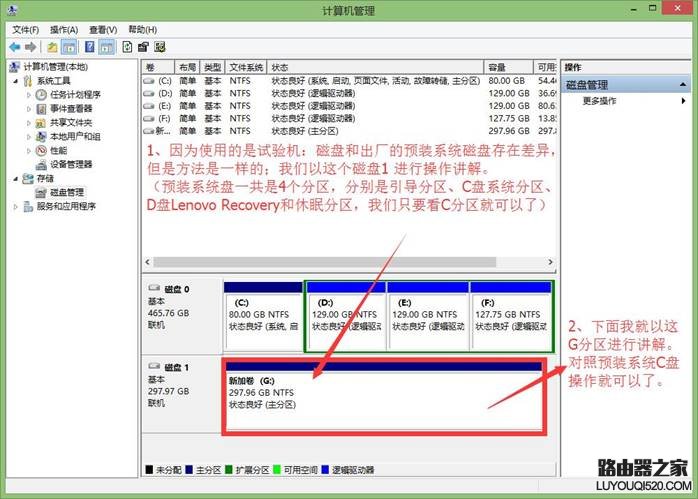Click the Back arrow toolbar icon

15,47
